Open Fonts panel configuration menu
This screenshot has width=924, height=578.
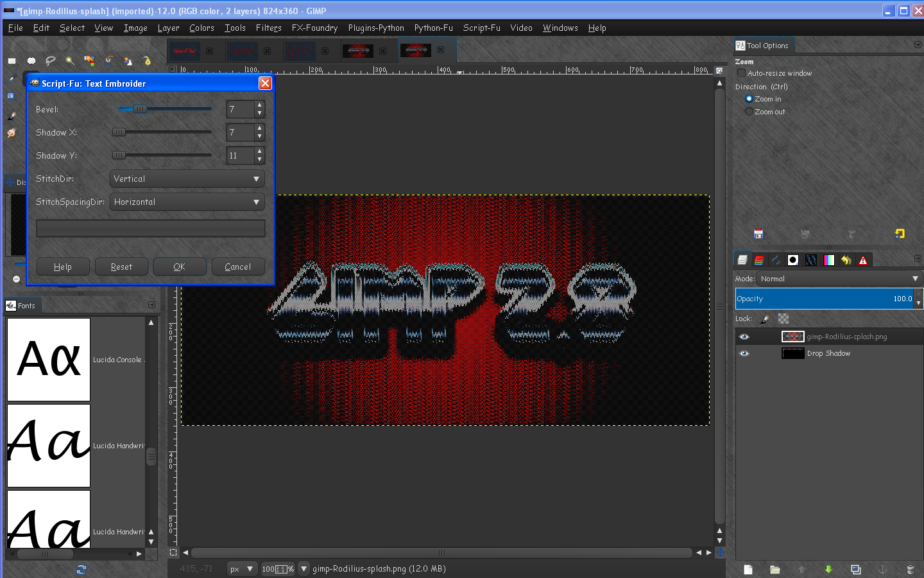click(x=151, y=305)
